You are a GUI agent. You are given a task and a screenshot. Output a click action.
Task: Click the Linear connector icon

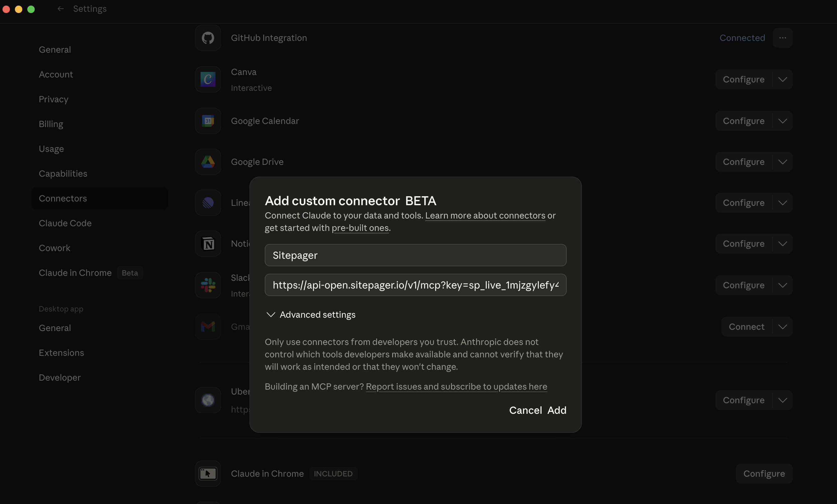click(x=208, y=203)
